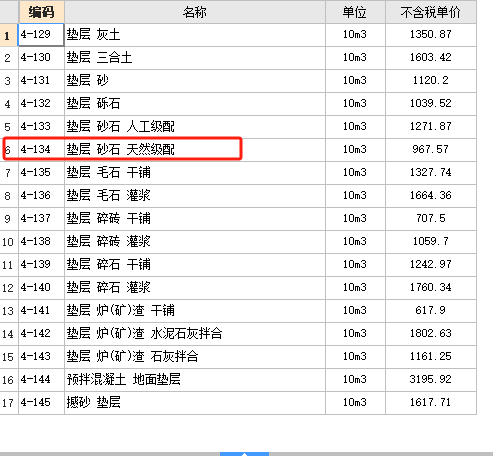Viewport: 493px width, 456px height.
Task: Click code cell 4-134
Action: tap(41, 150)
